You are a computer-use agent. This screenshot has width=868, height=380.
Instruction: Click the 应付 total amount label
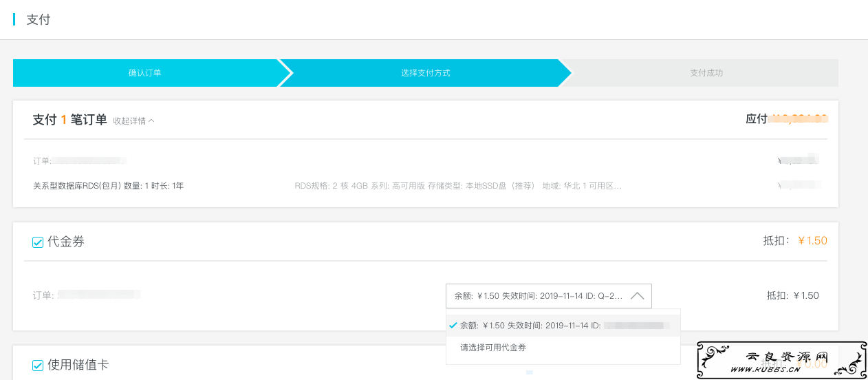coord(756,119)
